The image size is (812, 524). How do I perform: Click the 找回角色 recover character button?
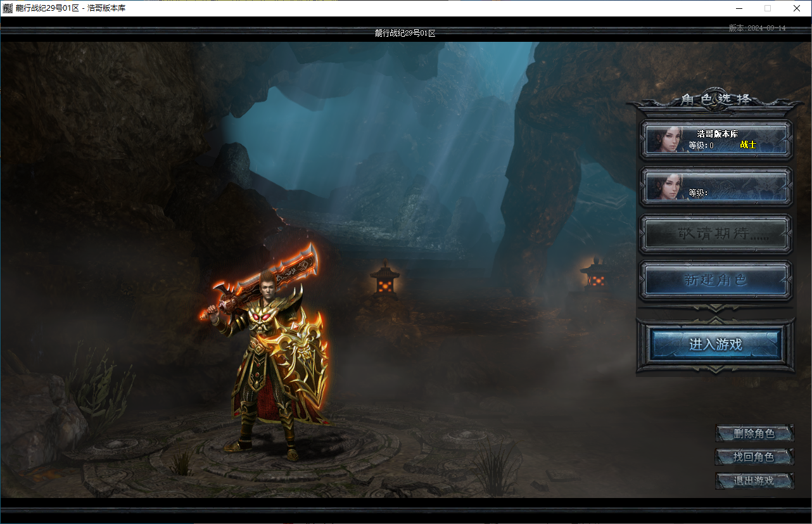[754, 457]
